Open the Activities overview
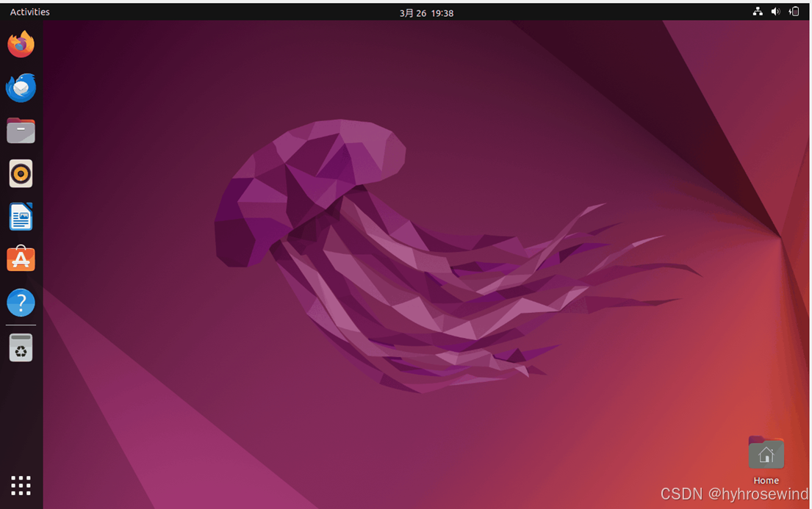This screenshot has width=812, height=509. 29,12
